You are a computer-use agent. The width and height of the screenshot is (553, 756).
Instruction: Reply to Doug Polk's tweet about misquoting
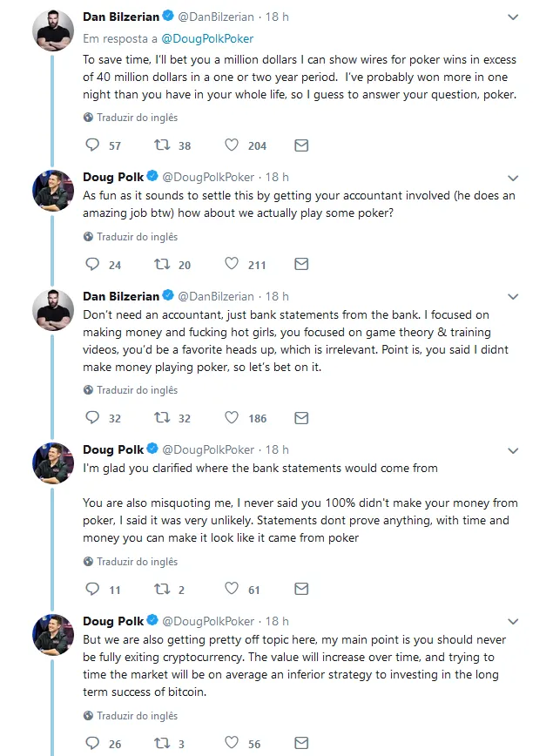pyautogui.click(x=93, y=590)
